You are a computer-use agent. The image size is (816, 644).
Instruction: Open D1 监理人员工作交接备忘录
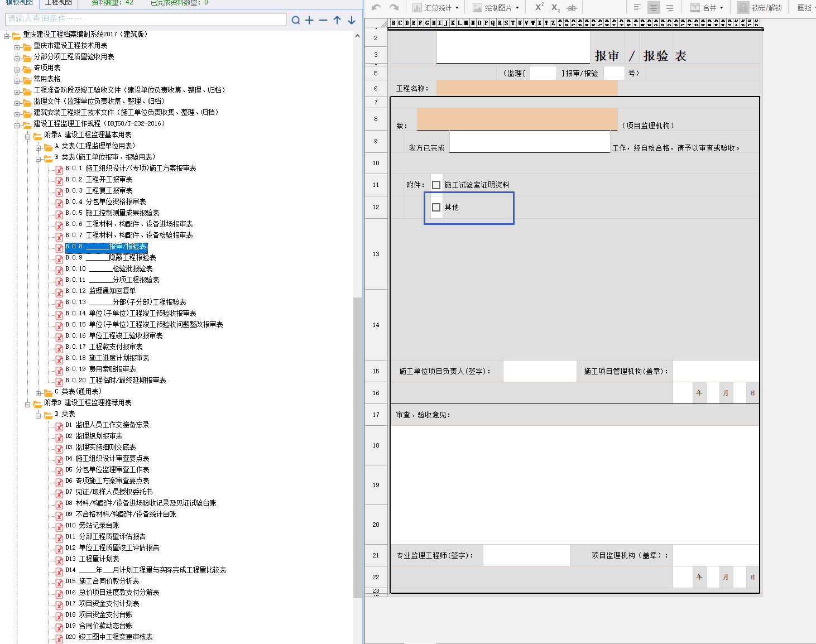pyautogui.click(x=107, y=425)
